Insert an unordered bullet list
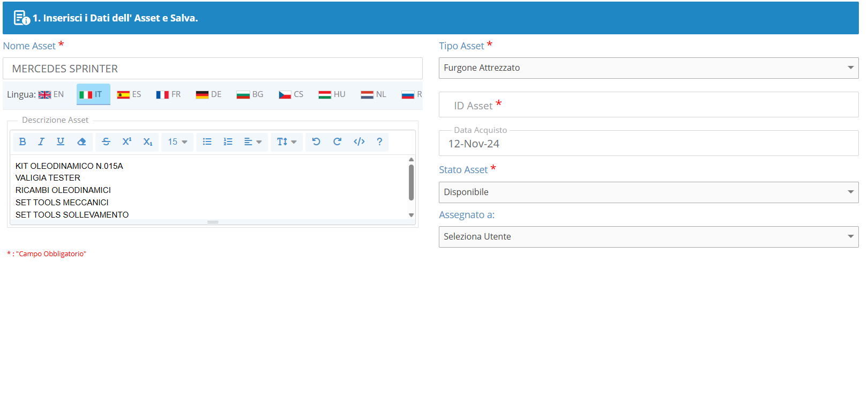 (x=207, y=142)
